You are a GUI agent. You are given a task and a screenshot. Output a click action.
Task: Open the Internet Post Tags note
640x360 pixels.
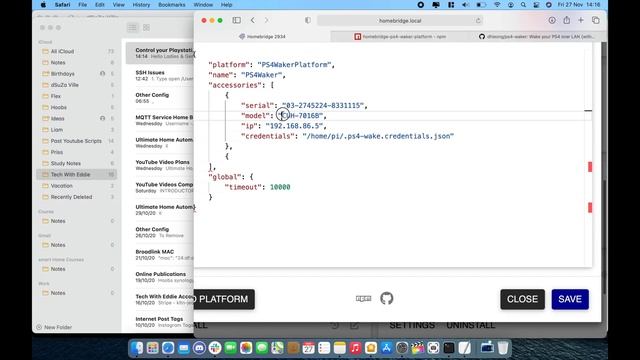coord(160,322)
